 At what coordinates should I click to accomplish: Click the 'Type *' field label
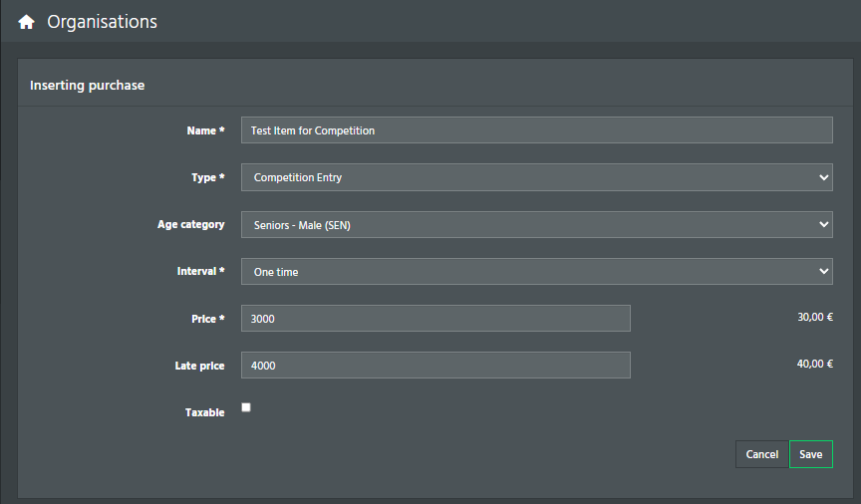point(207,177)
